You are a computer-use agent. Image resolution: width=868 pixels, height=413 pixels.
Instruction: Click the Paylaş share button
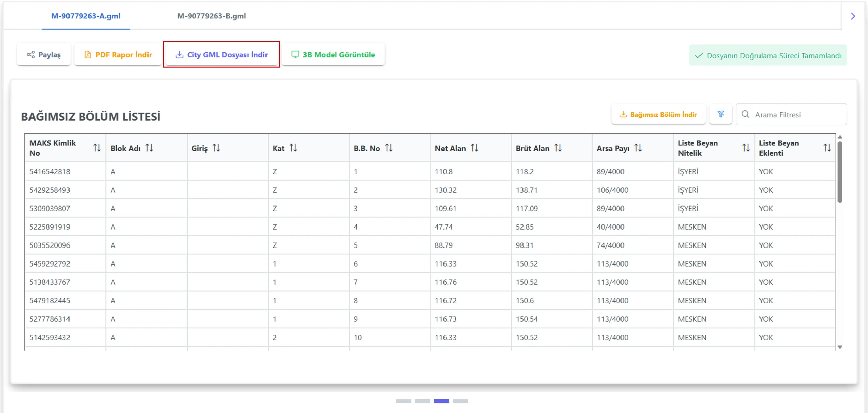pos(44,55)
